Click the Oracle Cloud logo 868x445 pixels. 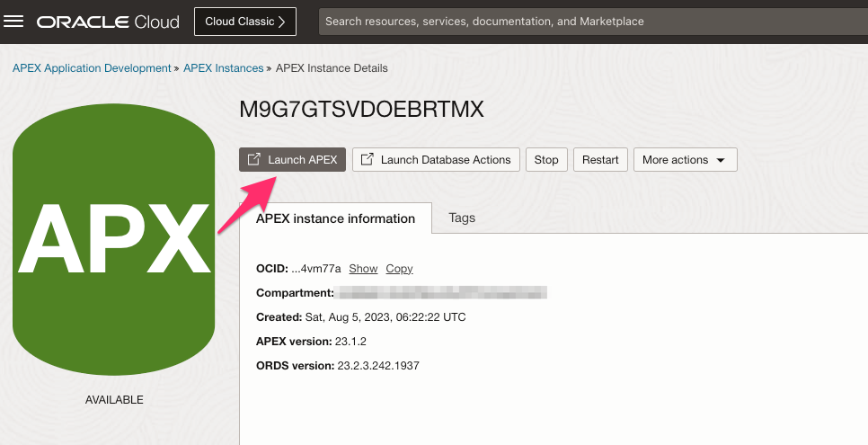[x=108, y=22]
